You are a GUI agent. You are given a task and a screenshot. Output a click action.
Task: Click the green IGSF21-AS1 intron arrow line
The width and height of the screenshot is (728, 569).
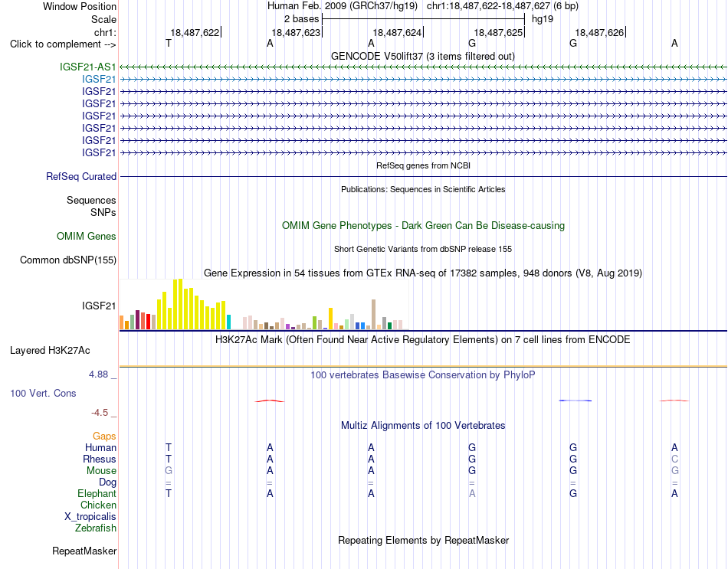pos(423,67)
